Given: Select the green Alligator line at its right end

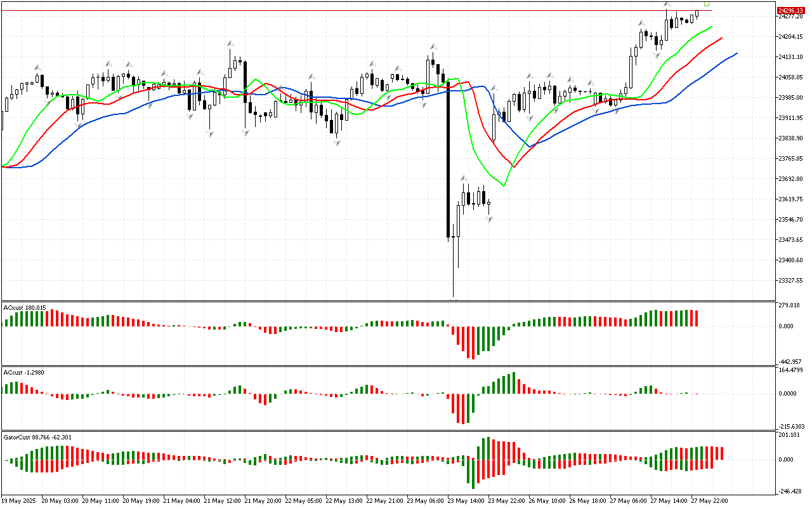Looking at the screenshot, I should click(710, 27).
